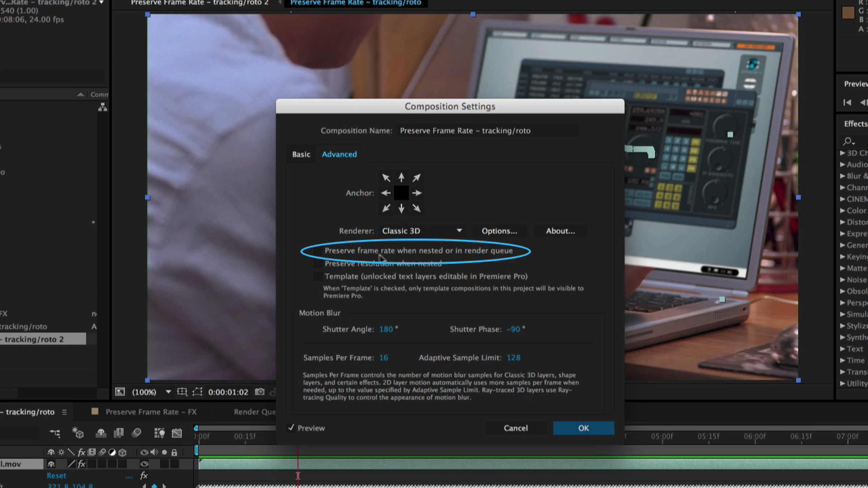Screen dimensions: 868x488
Task: Click the Shutter Angle value 180
Action: (386, 329)
